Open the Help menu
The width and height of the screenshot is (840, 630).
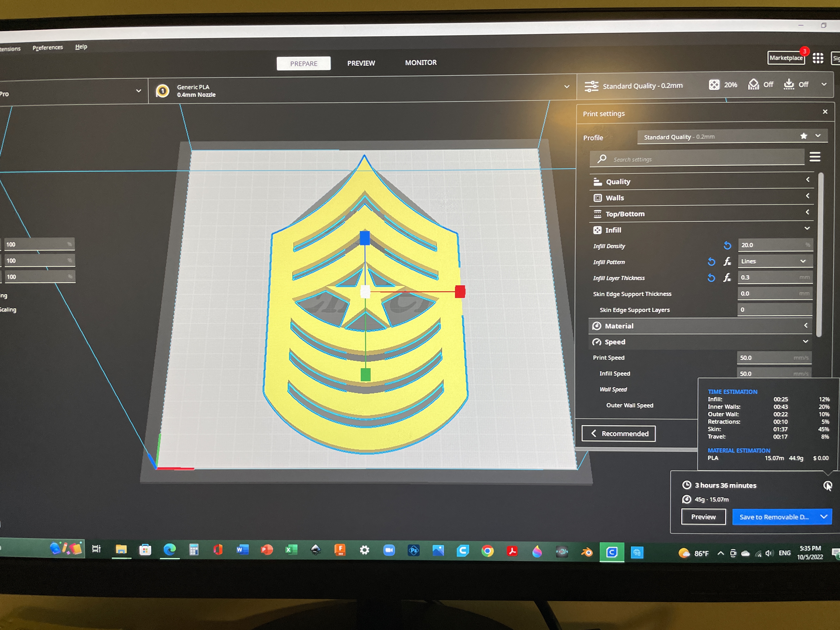[x=81, y=47]
